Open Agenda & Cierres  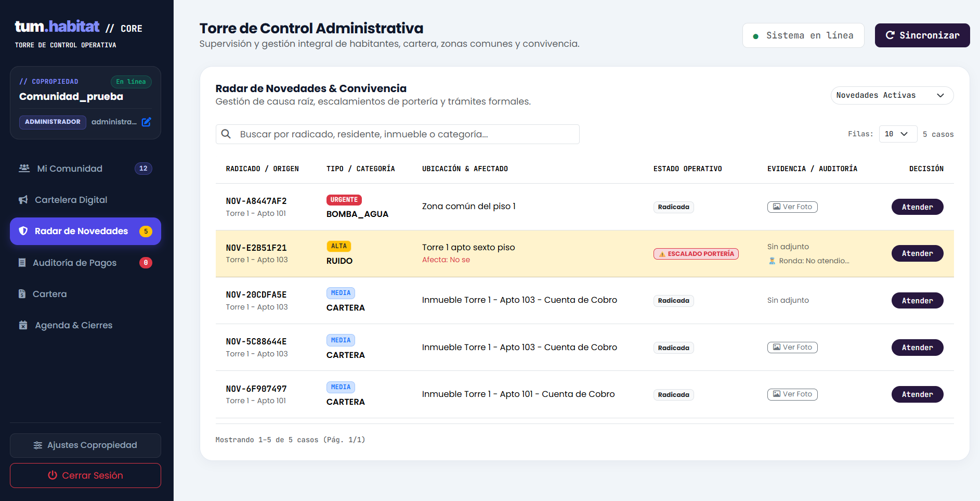pyautogui.click(x=85, y=325)
